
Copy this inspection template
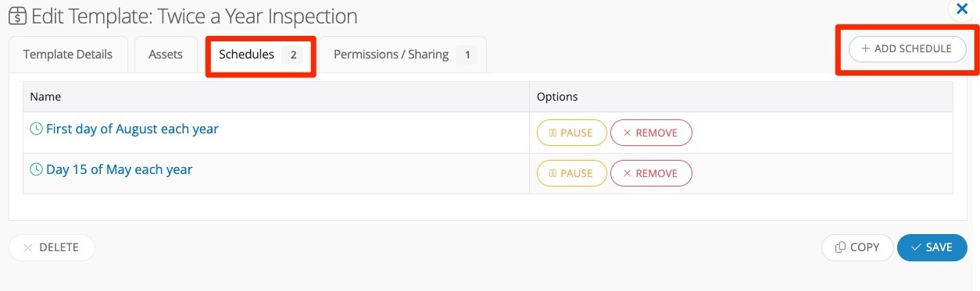tap(857, 247)
